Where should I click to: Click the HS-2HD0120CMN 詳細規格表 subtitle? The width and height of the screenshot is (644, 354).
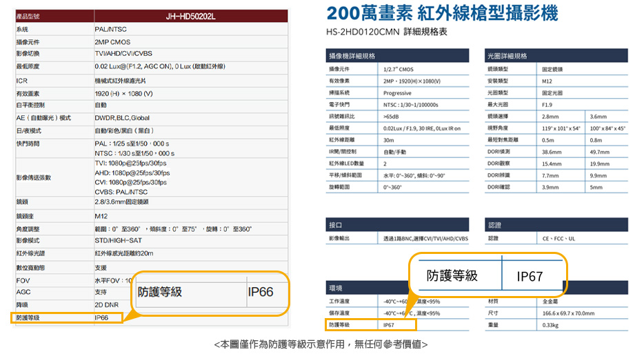[387, 32]
